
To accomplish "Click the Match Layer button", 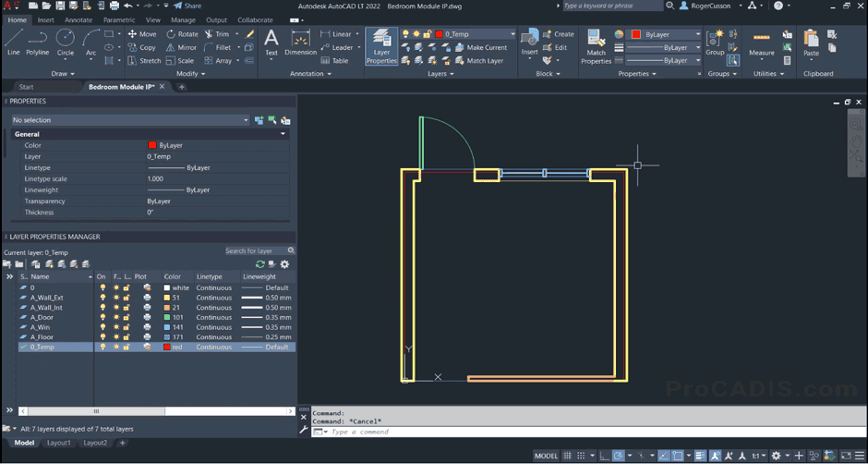I will tap(479, 61).
